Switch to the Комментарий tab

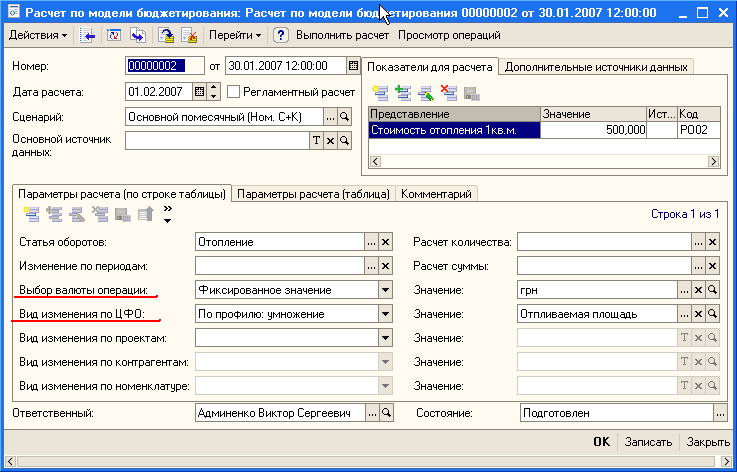pos(436,194)
